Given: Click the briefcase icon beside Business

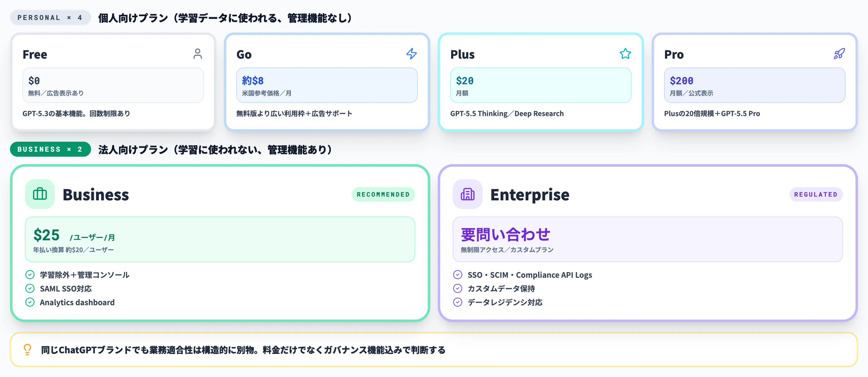Looking at the screenshot, I should (40, 194).
